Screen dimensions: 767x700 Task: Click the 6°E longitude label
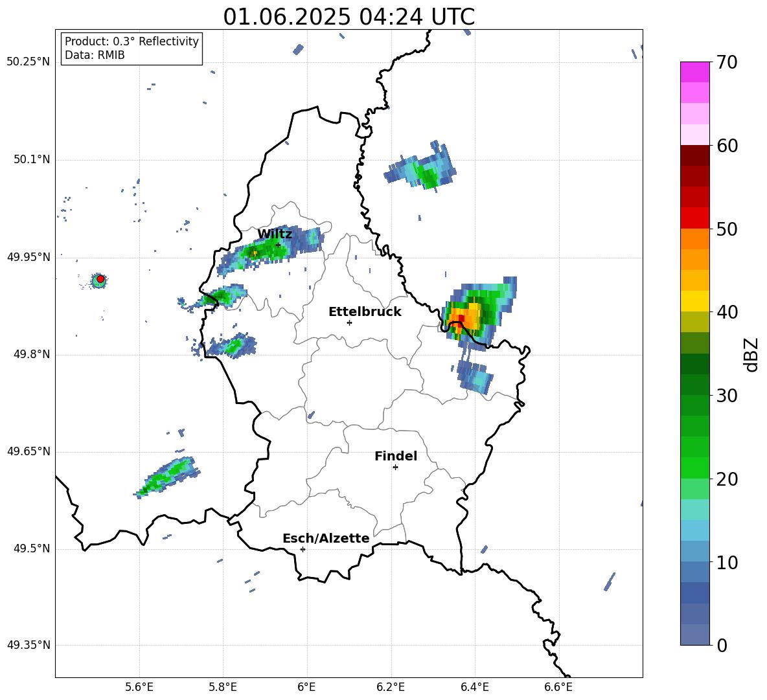click(306, 687)
